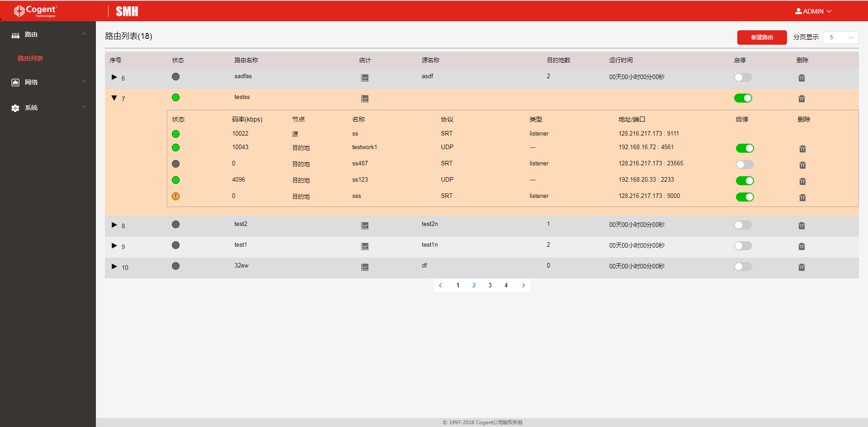Delete route 32ew with trash icon

click(802, 267)
